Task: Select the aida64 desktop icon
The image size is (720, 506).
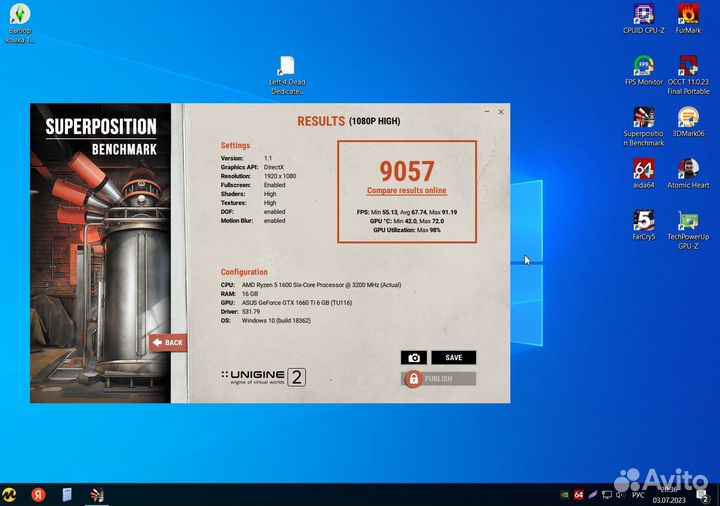Action: point(644,174)
